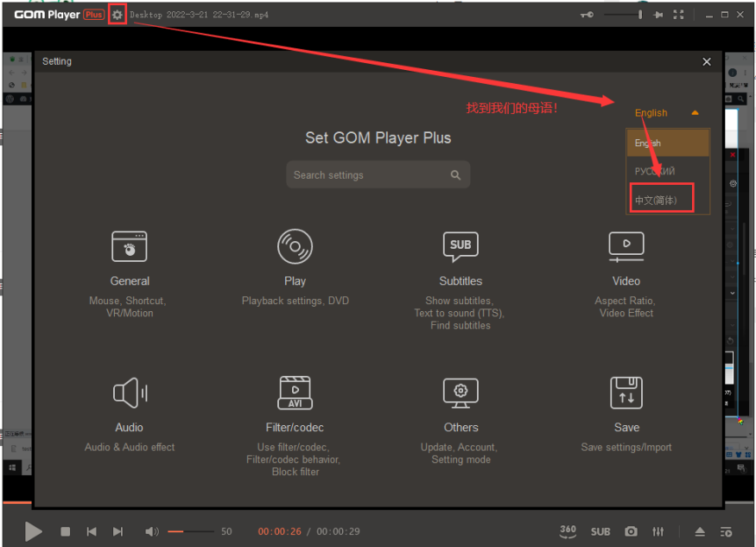Open Save settings floppy icon
This screenshot has width=756, height=547.
coord(626,392)
